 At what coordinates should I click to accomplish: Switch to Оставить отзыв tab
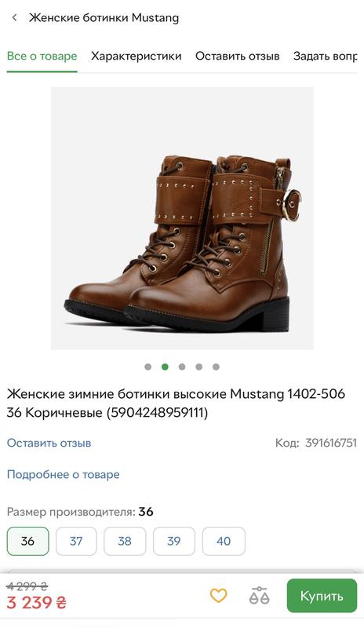[238, 56]
